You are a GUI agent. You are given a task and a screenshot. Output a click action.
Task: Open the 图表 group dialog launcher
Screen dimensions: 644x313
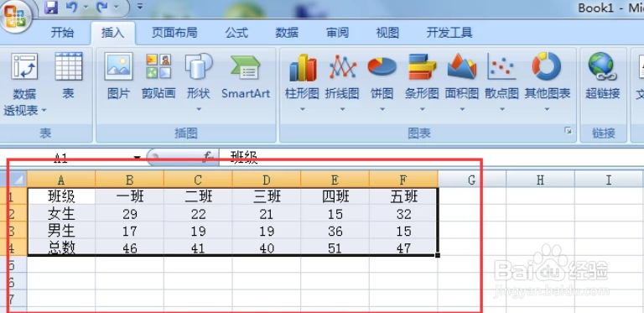click(x=568, y=131)
